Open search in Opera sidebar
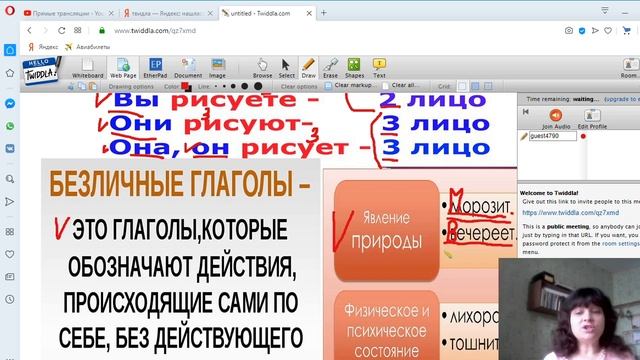 10,179
